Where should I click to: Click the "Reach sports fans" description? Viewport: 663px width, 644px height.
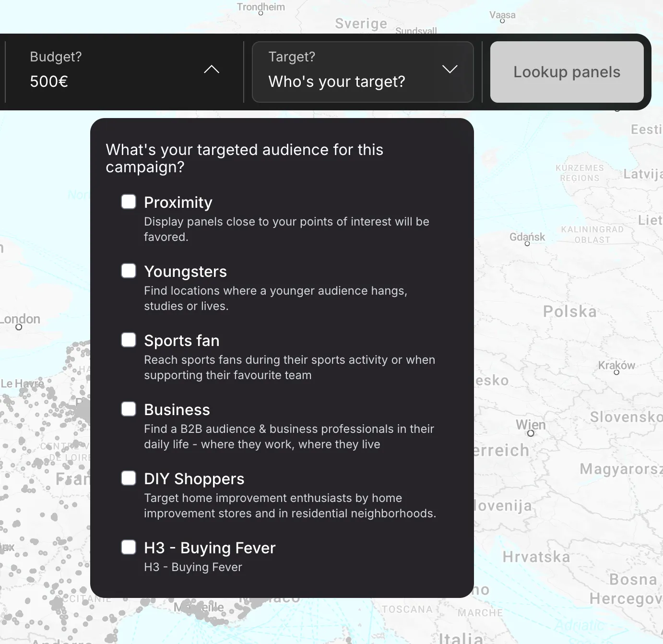click(x=289, y=368)
